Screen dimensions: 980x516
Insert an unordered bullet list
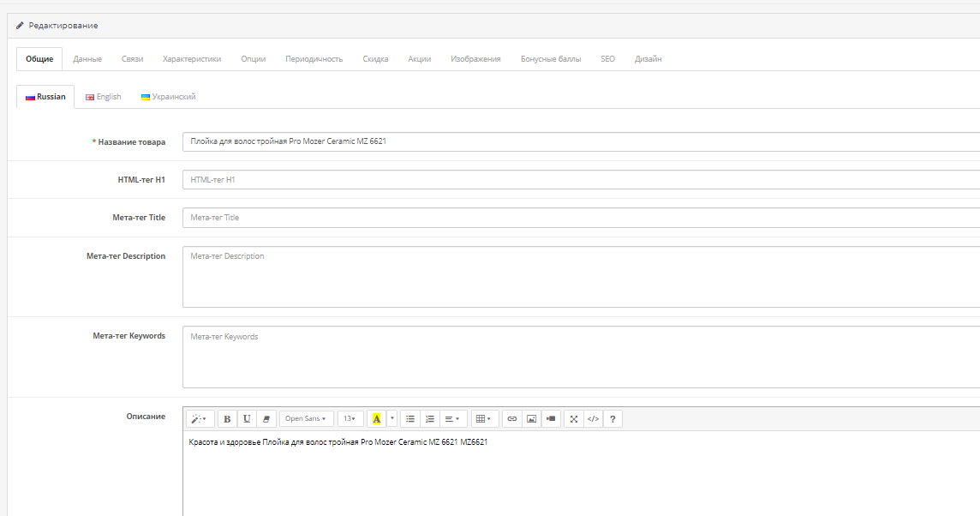(410, 419)
